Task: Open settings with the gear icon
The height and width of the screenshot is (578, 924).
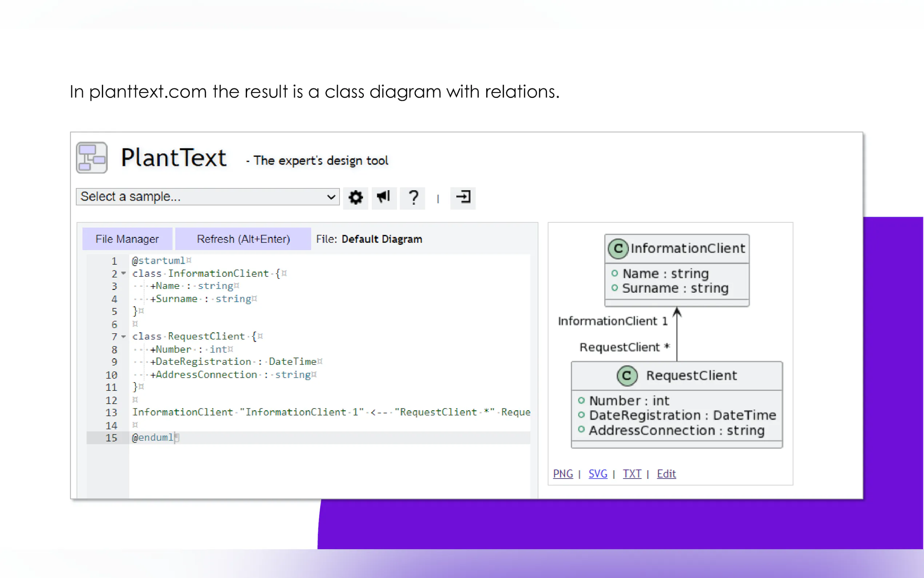Action: pyautogui.click(x=355, y=198)
